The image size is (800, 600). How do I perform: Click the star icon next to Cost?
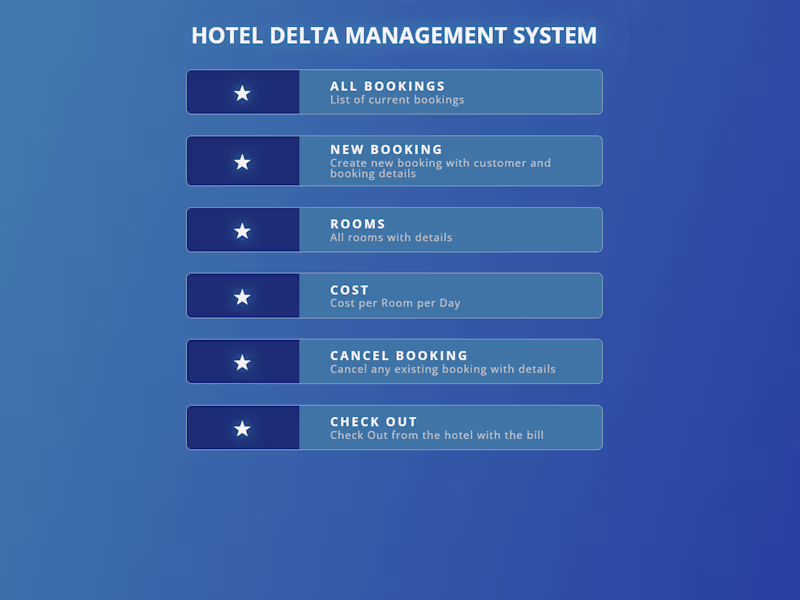click(x=242, y=297)
